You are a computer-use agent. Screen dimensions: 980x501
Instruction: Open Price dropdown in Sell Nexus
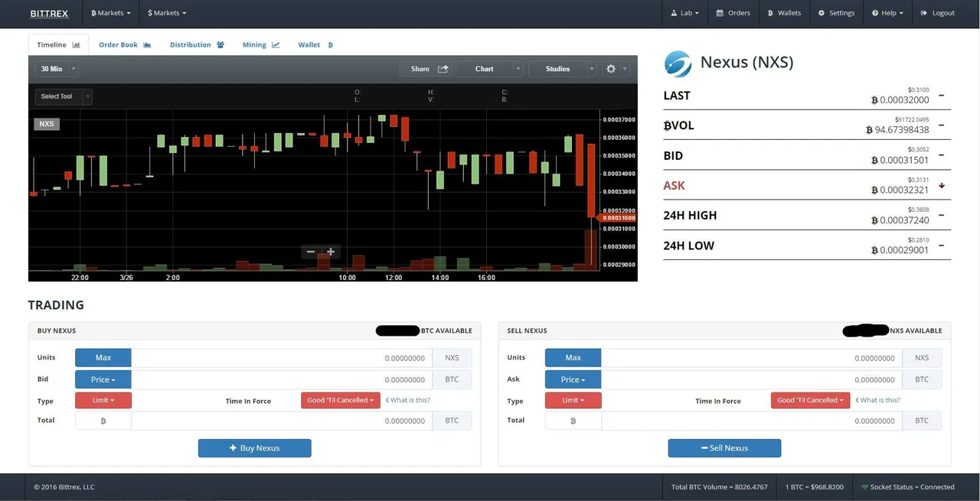pos(573,379)
